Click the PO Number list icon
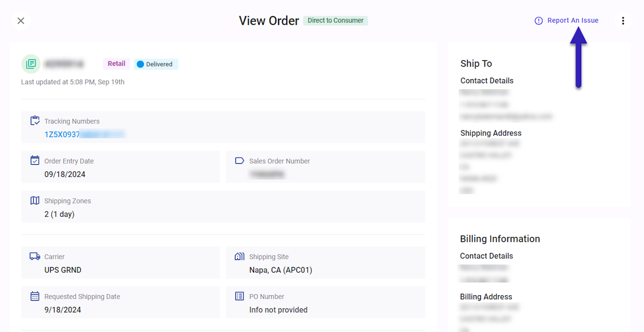Image resolution: width=644 pixels, height=332 pixels. click(239, 296)
